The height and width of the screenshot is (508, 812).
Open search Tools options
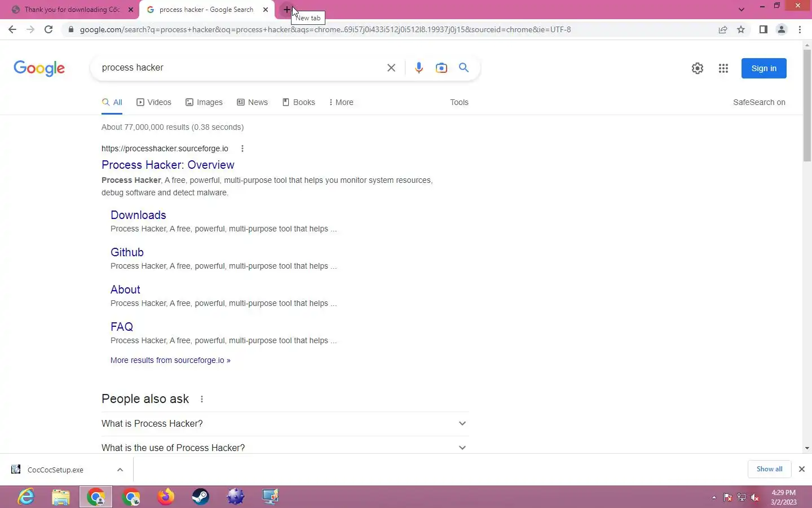pyautogui.click(x=459, y=102)
